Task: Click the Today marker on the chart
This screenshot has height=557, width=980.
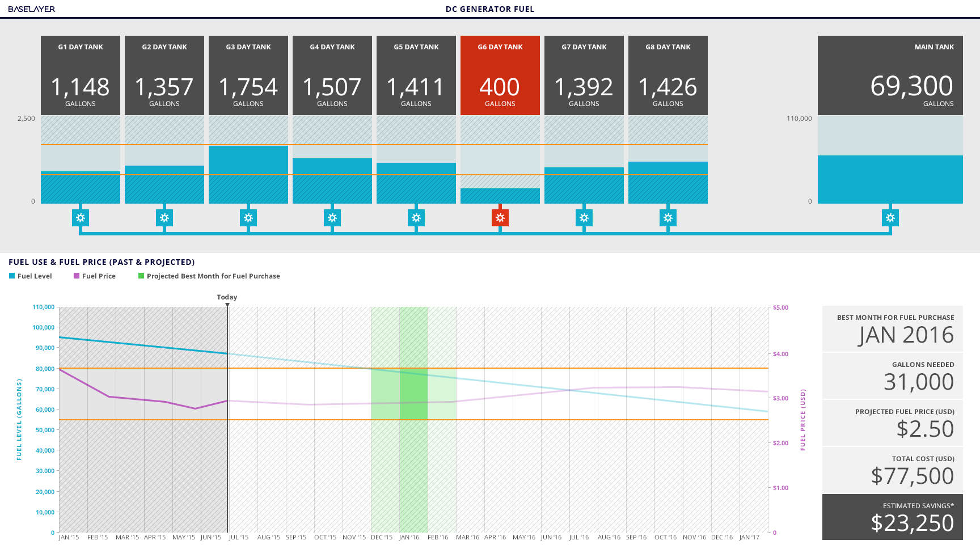Action: point(227,298)
